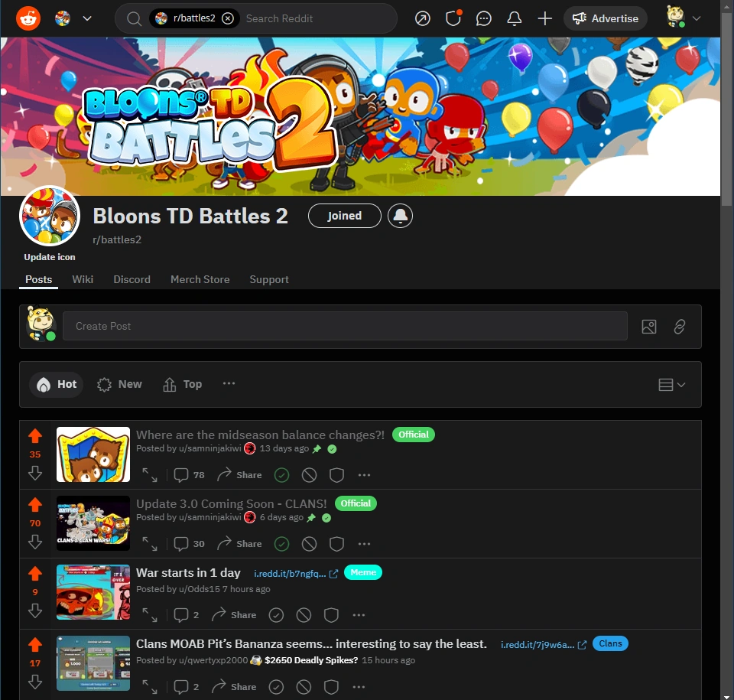Expand the midseason balance changes post preview

(150, 474)
